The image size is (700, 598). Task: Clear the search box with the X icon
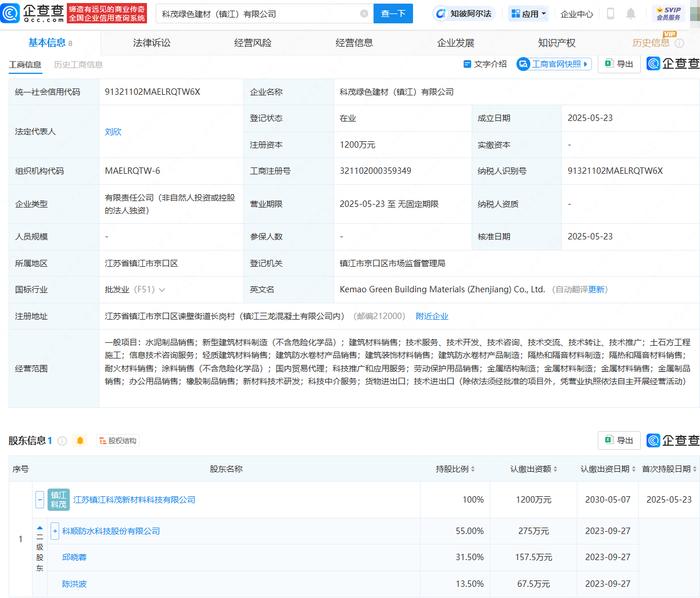click(364, 14)
